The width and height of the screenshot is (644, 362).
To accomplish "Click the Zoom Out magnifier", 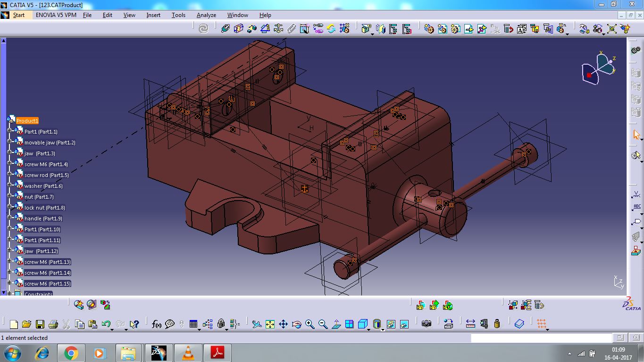I will pos(323,324).
